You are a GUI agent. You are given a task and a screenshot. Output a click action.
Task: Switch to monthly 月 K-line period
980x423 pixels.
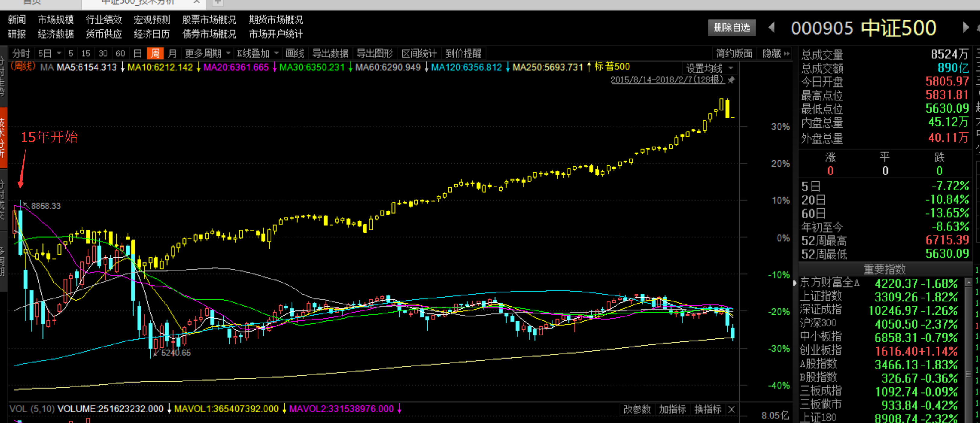point(172,54)
